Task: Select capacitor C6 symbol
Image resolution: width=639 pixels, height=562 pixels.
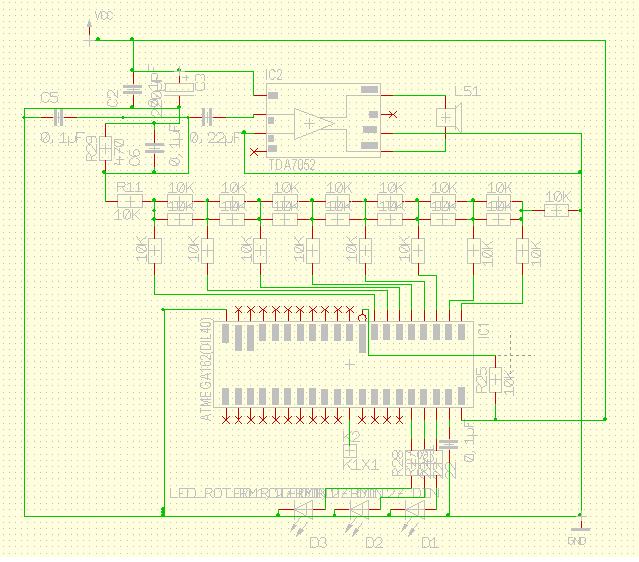Action: point(154,147)
